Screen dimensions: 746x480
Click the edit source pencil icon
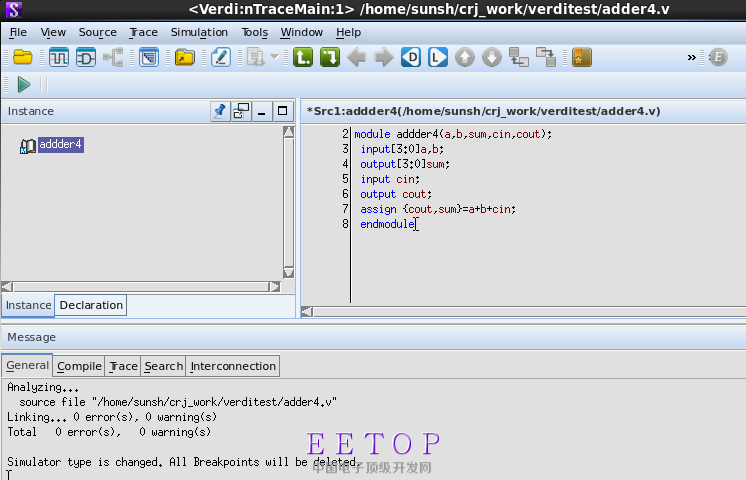[x=221, y=58]
